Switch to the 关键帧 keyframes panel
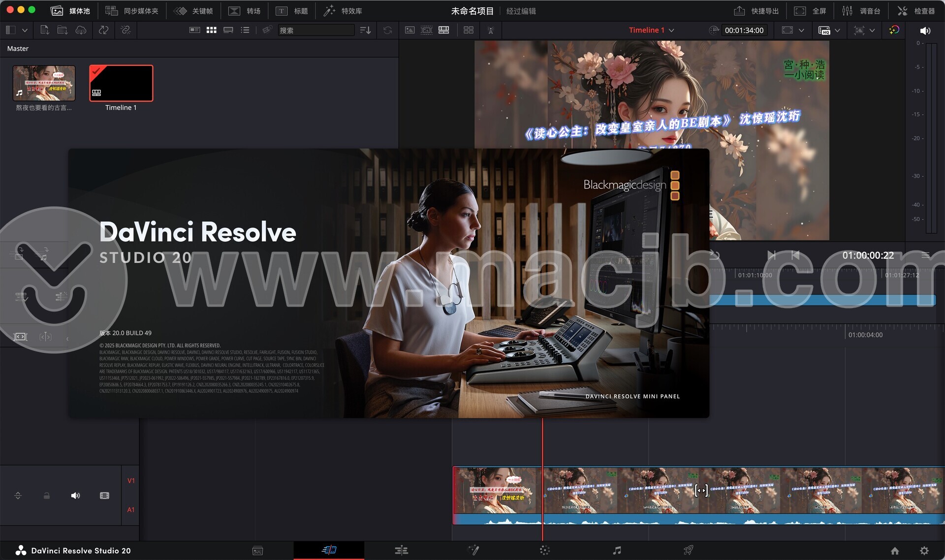Image resolution: width=945 pixels, height=560 pixels. pos(193,11)
